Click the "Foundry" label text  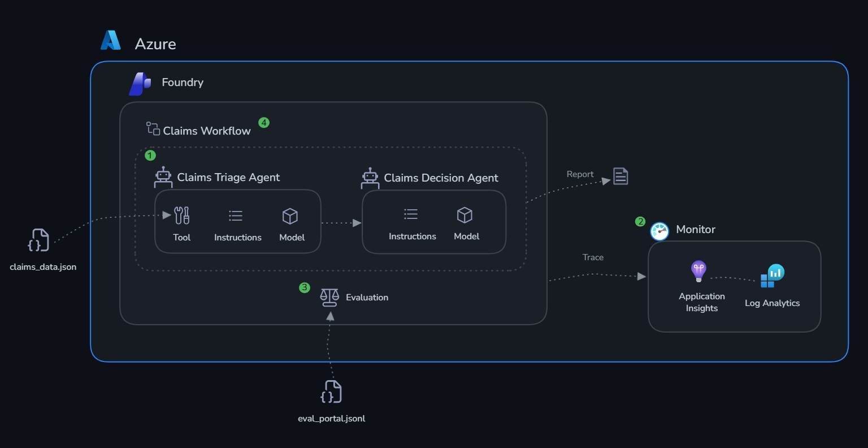pos(183,83)
